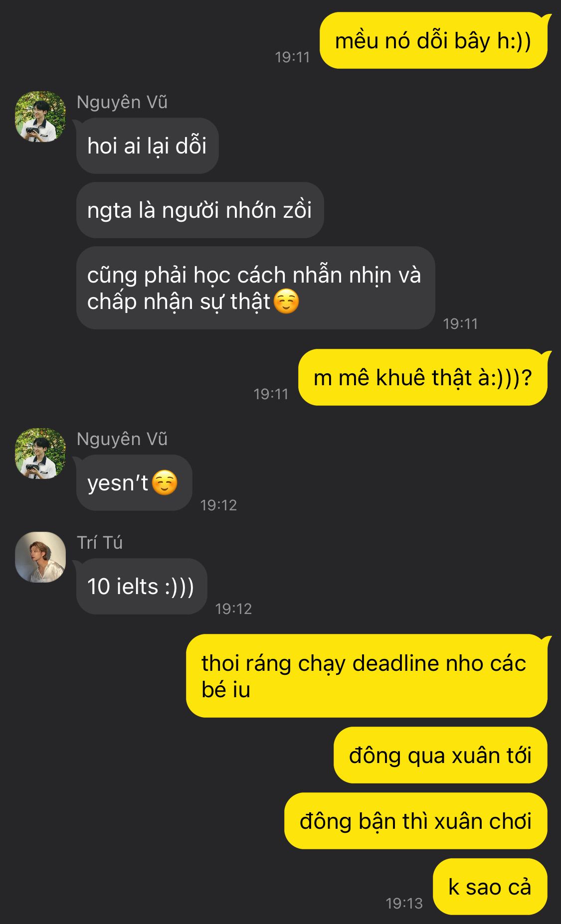Select the "10 ielts :)))" message
561x924 pixels.
pos(142,586)
